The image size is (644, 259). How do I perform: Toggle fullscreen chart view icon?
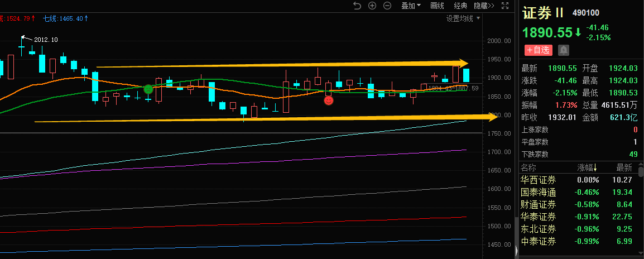(x=505, y=6)
